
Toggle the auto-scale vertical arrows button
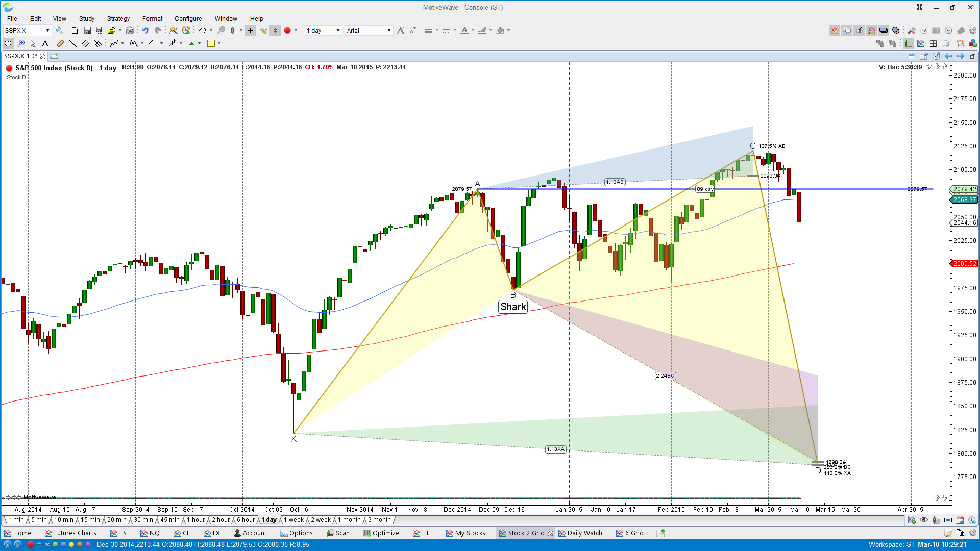click(x=275, y=31)
